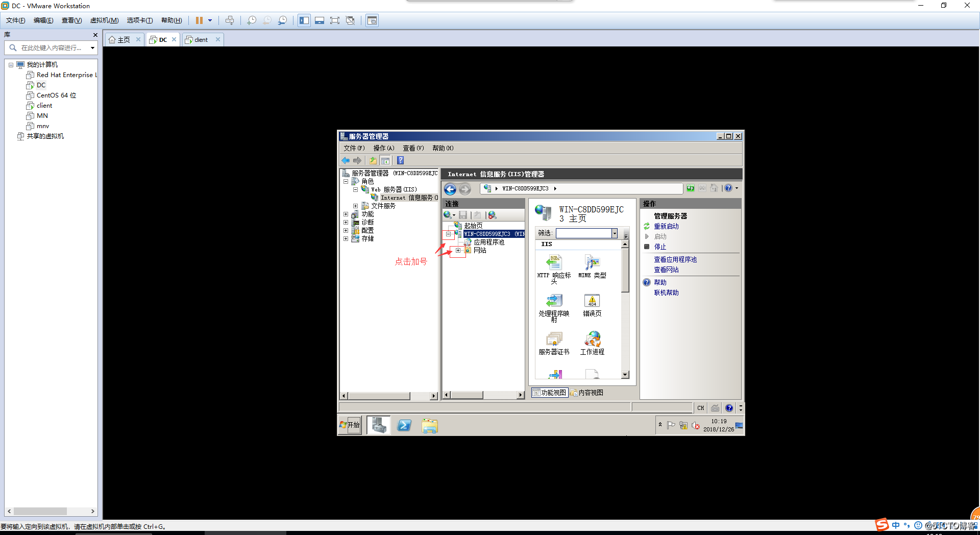Viewport: 980px width, 535px height.
Task: Click the refresh page icon in IIS address bar
Action: [x=690, y=188]
